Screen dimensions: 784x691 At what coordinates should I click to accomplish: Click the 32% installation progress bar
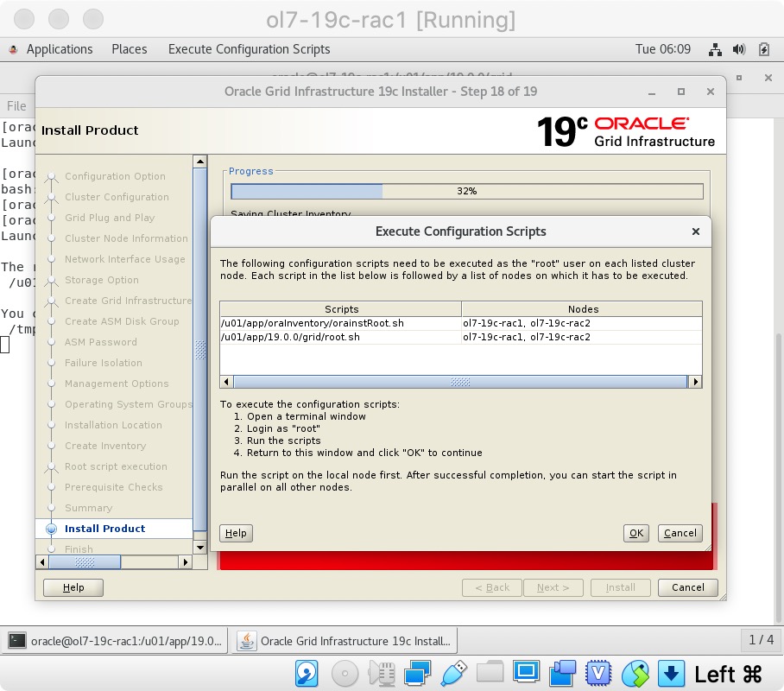[x=467, y=191]
